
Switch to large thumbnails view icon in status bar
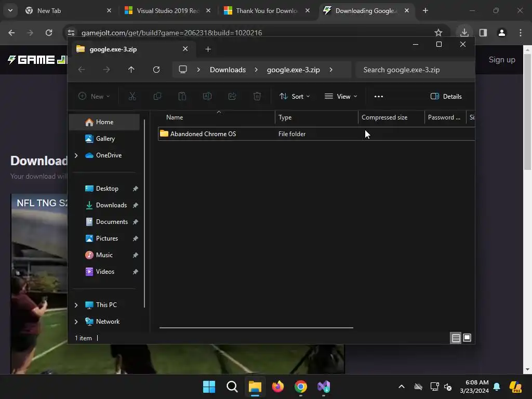467,338
